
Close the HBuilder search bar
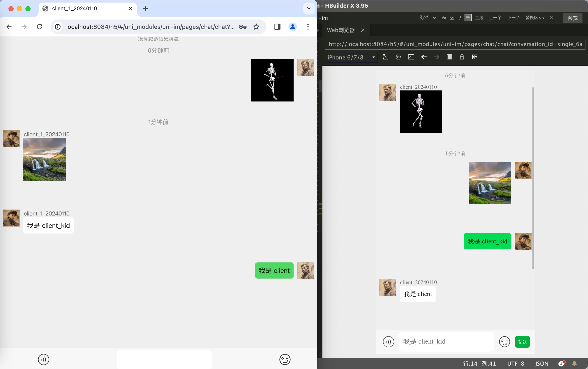point(552,18)
